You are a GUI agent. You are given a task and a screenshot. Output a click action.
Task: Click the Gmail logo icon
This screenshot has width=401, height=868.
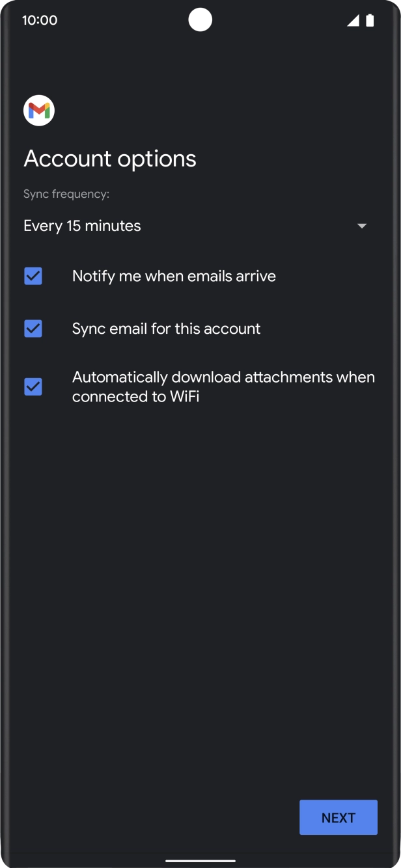(38, 110)
